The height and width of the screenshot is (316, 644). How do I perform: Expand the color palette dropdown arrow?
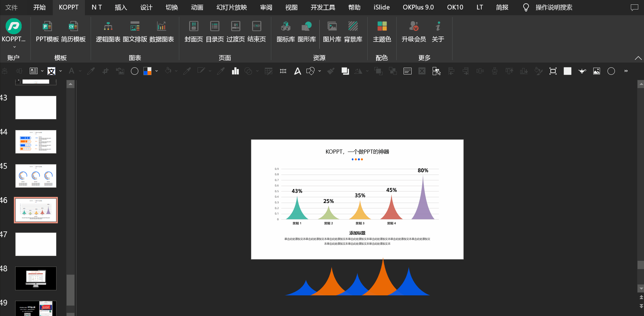click(x=157, y=71)
